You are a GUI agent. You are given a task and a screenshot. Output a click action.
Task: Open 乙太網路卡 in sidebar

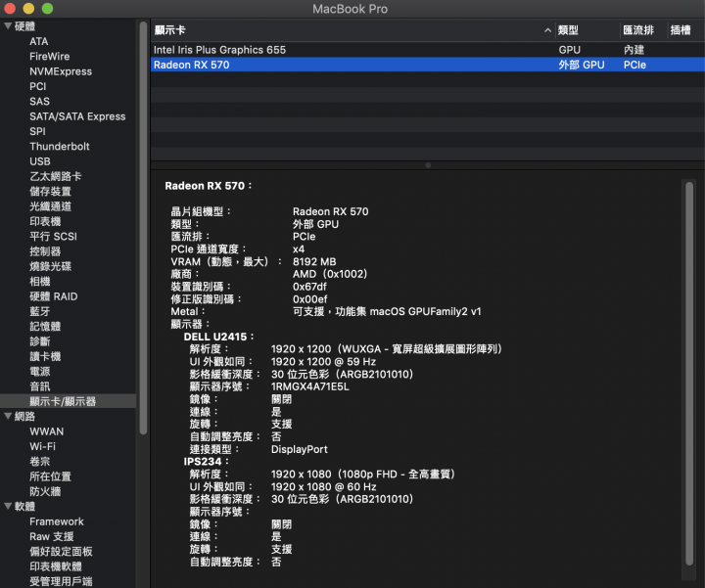coord(56,176)
